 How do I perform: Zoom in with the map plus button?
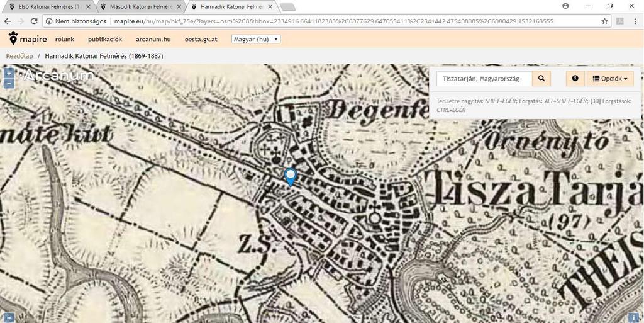point(9,73)
